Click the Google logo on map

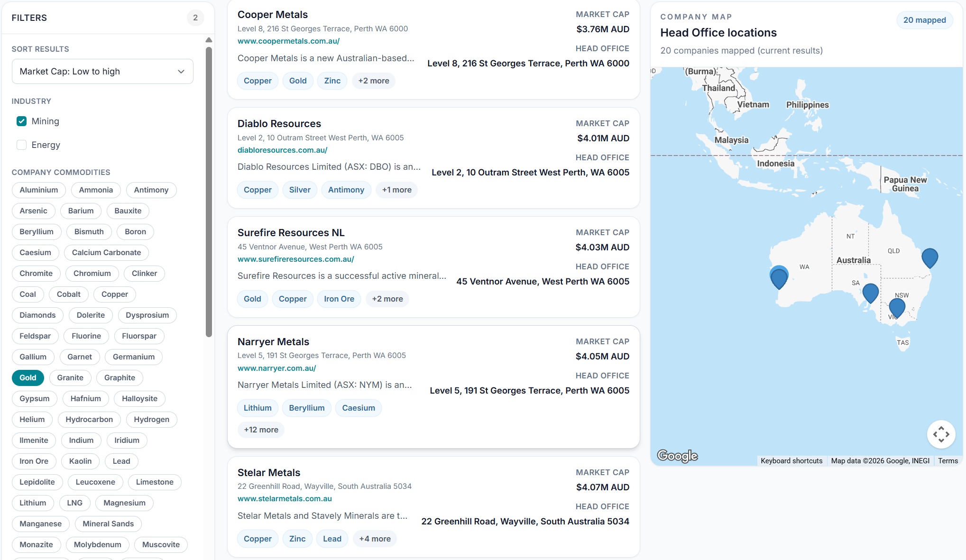tap(677, 456)
